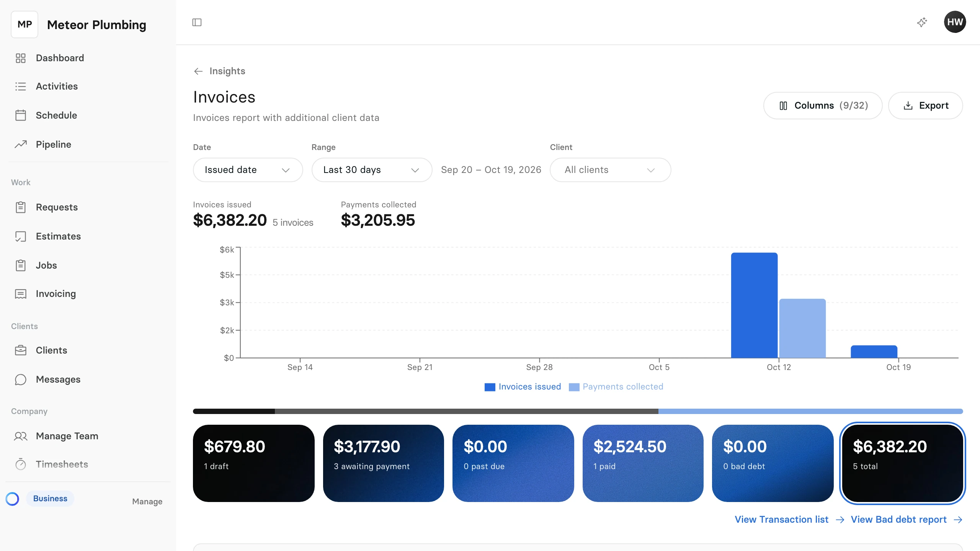Select the $0.00 past due card
The height and width of the screenshot is (551, 980).
(x=513, y=463)
